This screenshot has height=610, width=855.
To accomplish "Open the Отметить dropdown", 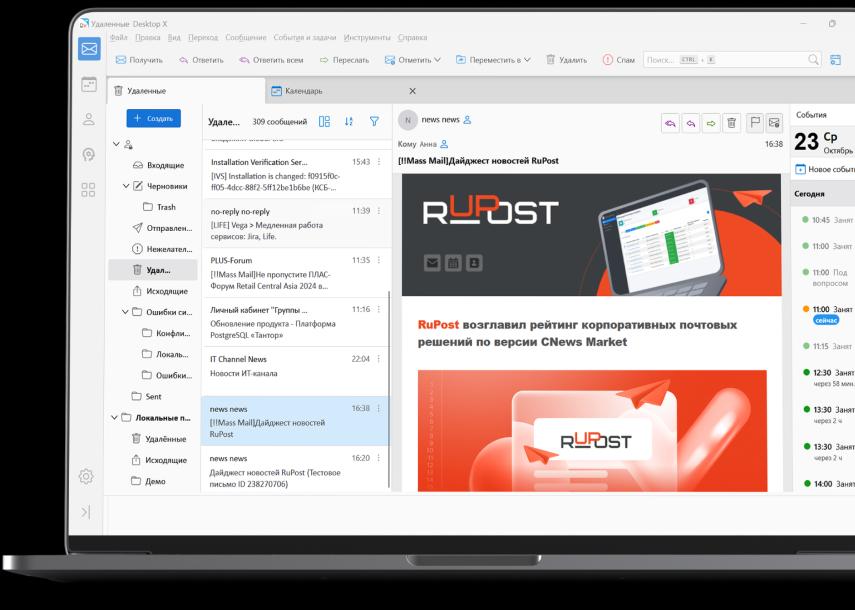I will pyautogui.click(x=413, y=60).
